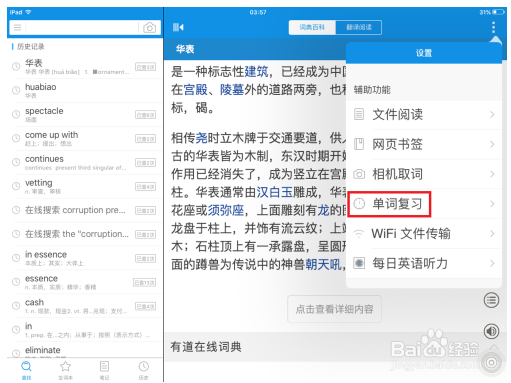Screen dimensions: 511x383
Task: Expand the chevron on the 相机取词 row
Action: [492, 174]
